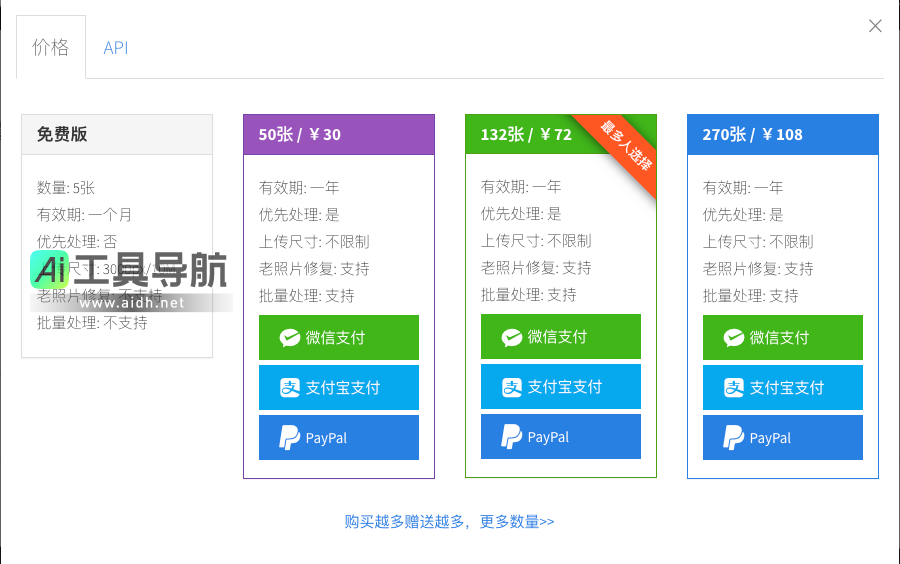Viewport: 900px width, 564px height.
Task: Click PayPal icon in 132张 plan
Action: pyautogui.click(x=512, y=437)
